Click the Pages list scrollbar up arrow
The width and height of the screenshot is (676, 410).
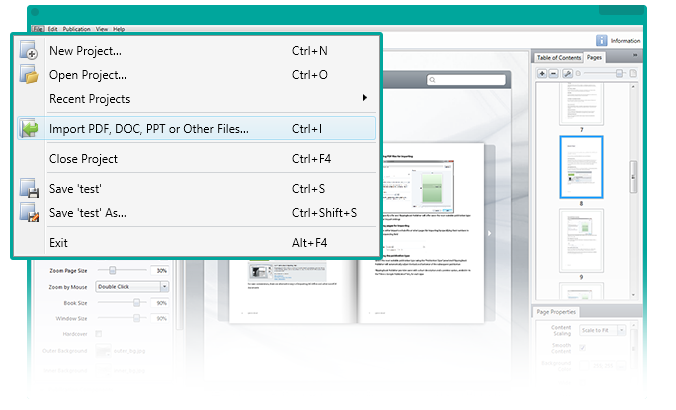pyautogui.click(x=633, y=87)
